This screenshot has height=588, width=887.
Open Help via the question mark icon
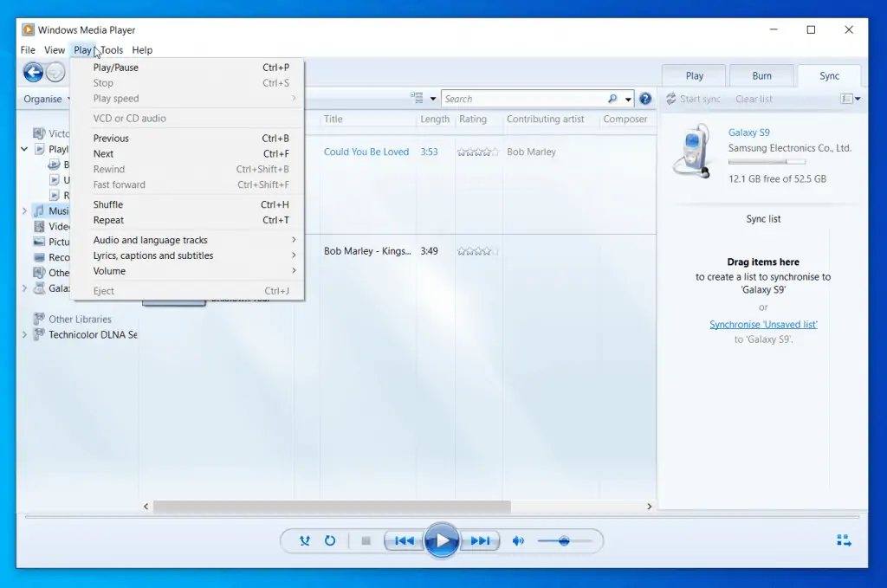[x=645, y=98]
